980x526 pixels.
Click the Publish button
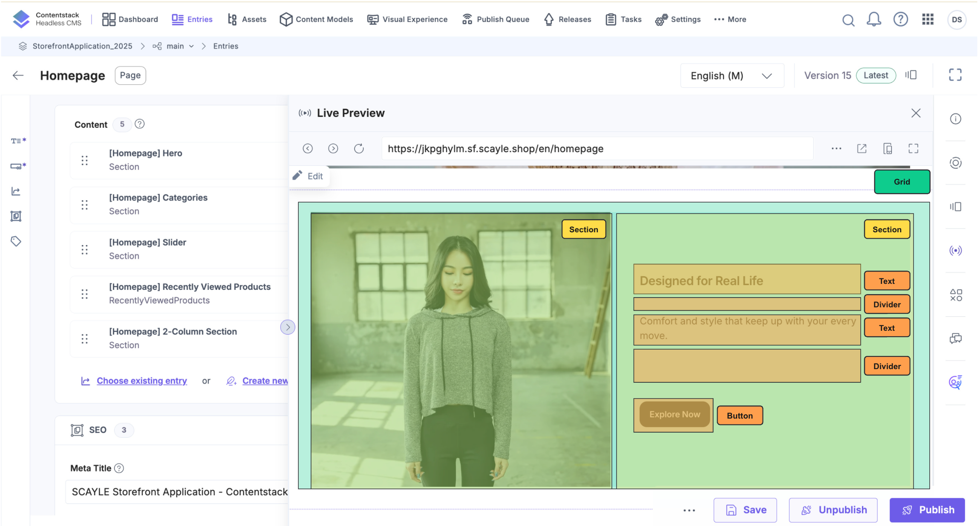927,510
